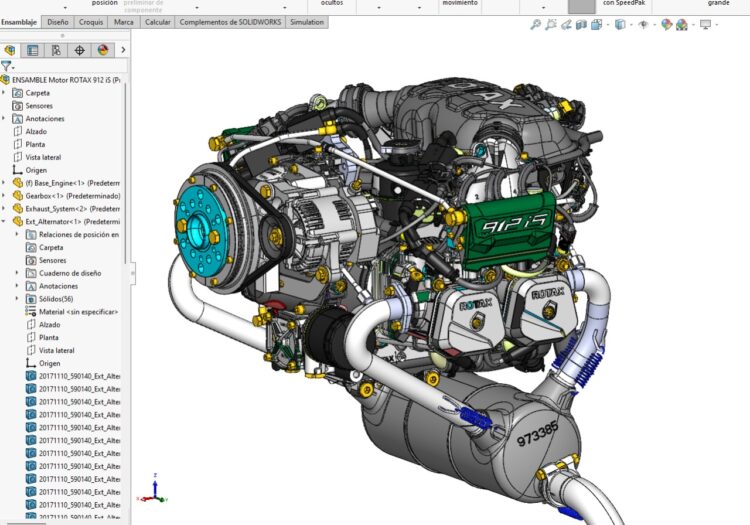Switch to the Croquis tab
This screenshot has width=750, height=525.
[x=91, y=22]
